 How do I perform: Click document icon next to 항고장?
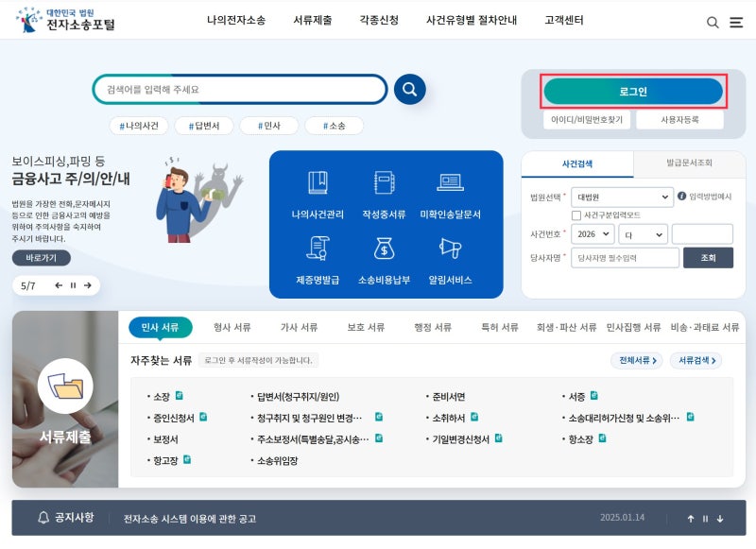tap(187, 459)
